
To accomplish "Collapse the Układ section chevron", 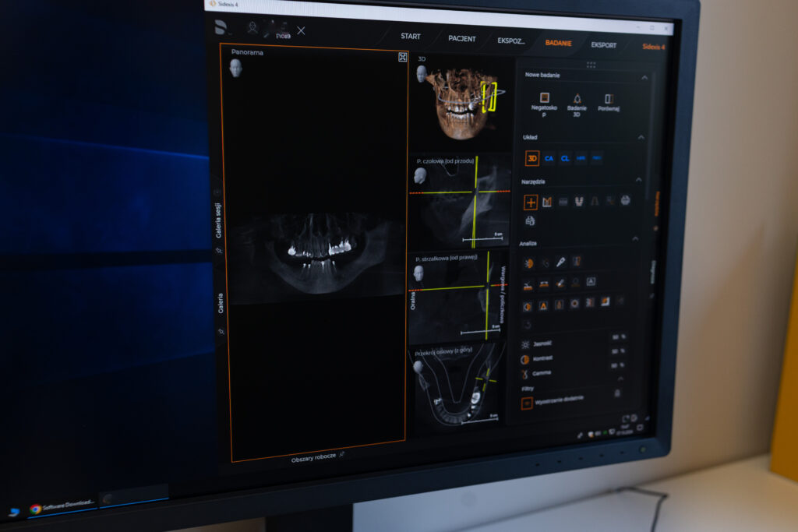I will tap(641, 138).
